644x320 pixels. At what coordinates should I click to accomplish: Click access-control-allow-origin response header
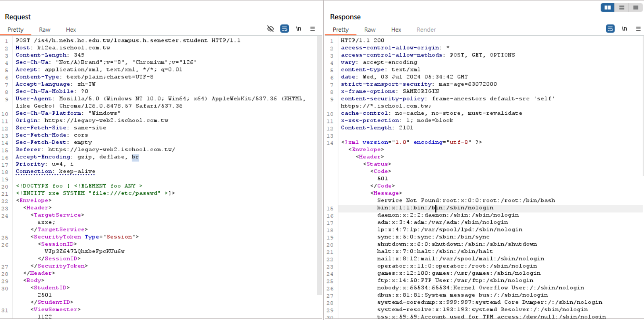[395, 48]
